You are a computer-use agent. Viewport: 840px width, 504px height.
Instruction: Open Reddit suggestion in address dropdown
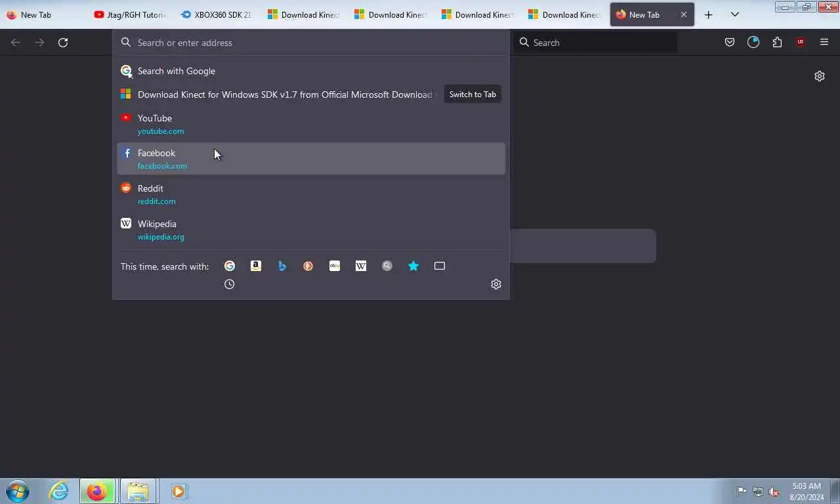click(311, 194)
